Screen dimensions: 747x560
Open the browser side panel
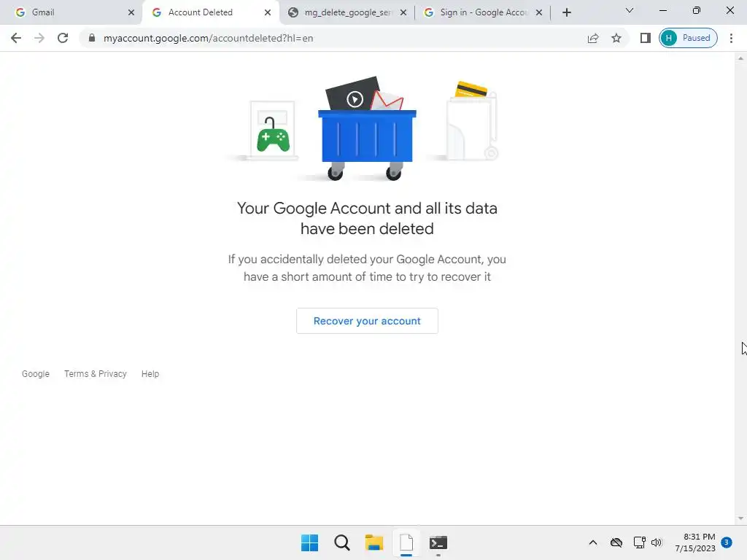click(x=645, y=38)
